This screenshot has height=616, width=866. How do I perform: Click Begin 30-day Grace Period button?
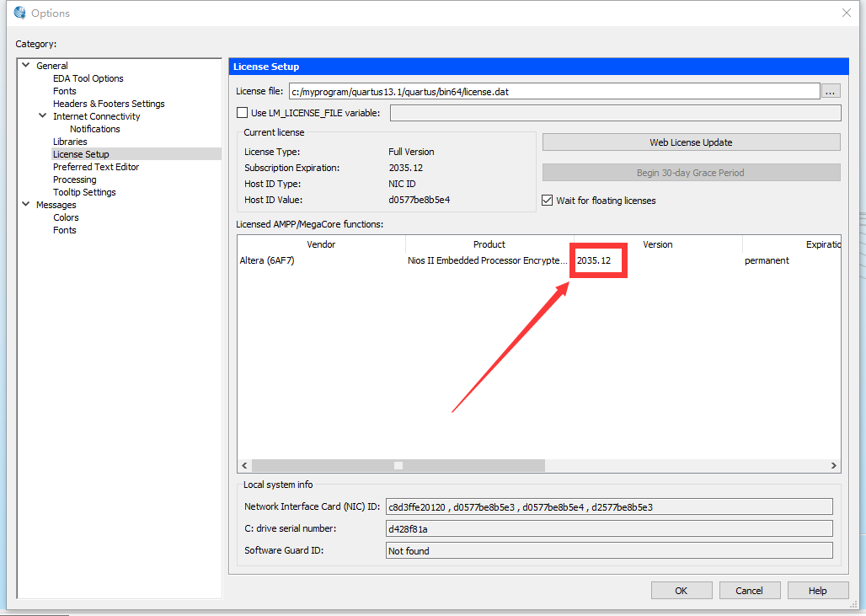691,173
